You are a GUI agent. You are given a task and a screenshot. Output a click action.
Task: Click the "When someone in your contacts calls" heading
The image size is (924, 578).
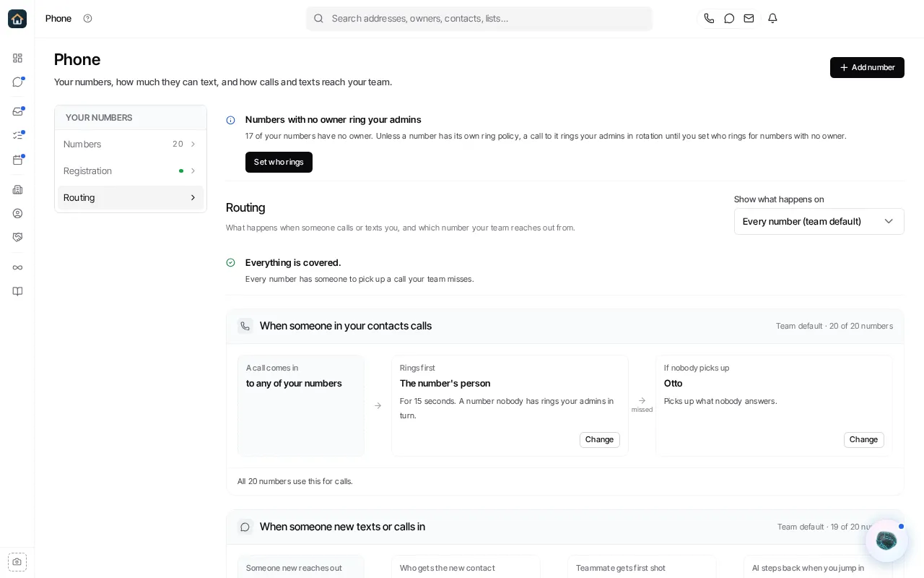[x=346, y=326]
